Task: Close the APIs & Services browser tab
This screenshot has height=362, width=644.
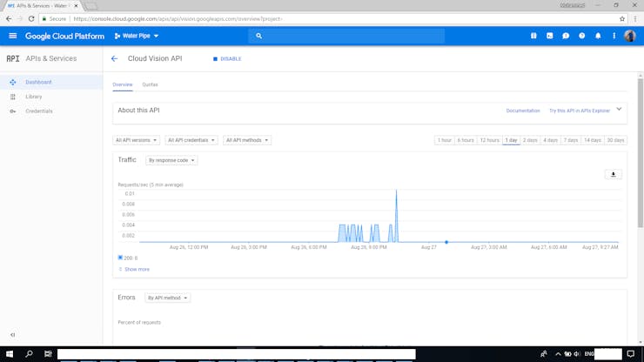Action: tap(76, 6)
